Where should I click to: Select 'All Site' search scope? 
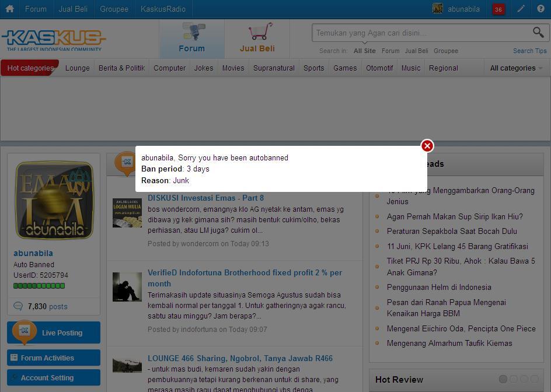coord(364,51)
